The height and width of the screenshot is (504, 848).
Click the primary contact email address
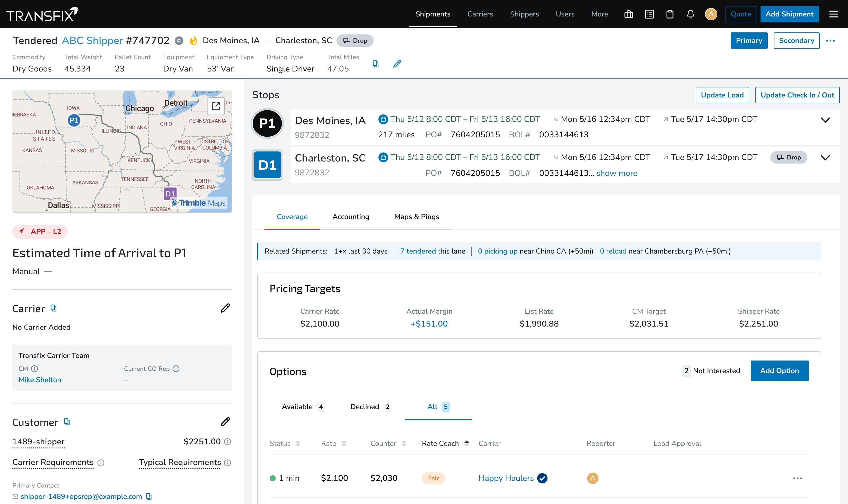[82, 496]
